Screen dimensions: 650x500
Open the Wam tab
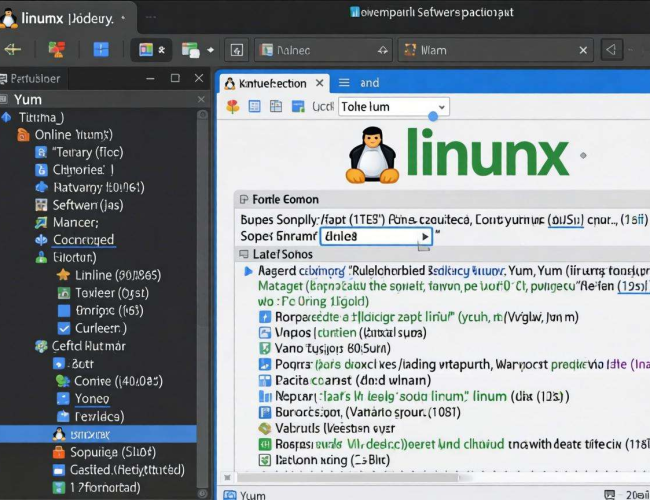495,51
